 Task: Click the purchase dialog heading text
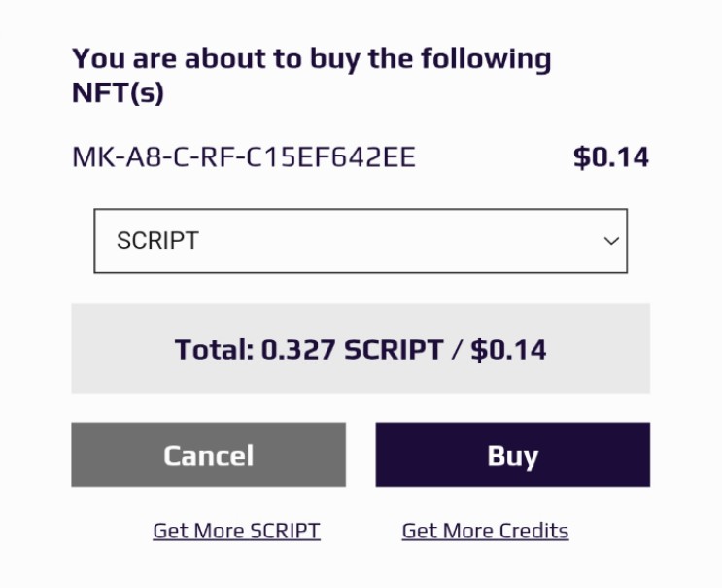[x=311, y=76]
